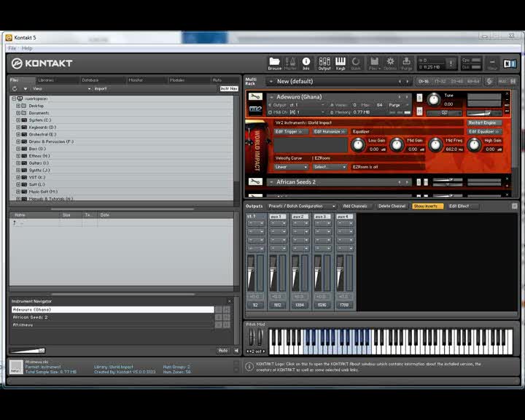This screenshot has height=420, width=525.
Task: Expand the Keyboards (D:) tree node
Action: pyautogui.click(x=18, y=127)
